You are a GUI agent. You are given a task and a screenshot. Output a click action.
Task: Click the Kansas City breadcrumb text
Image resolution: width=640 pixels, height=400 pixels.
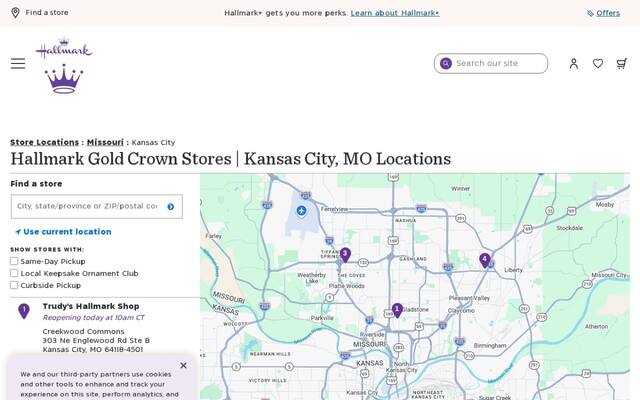coord(153,142)
